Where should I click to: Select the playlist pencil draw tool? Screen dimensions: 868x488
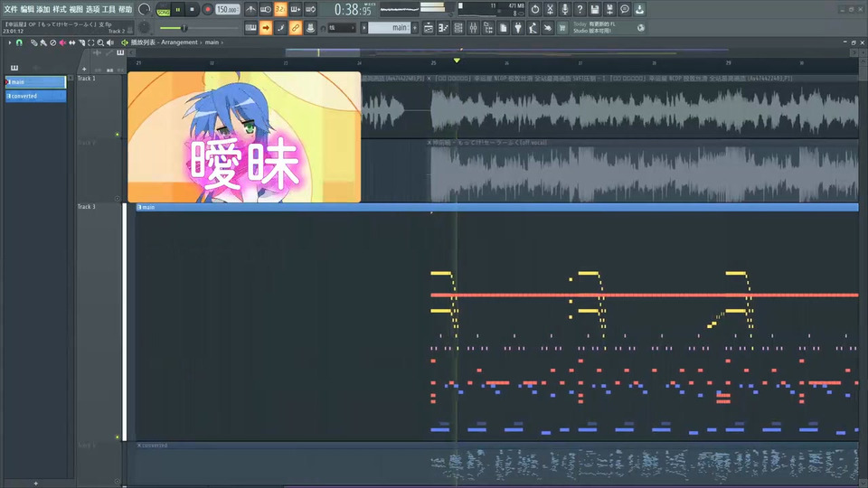[33, 42]
